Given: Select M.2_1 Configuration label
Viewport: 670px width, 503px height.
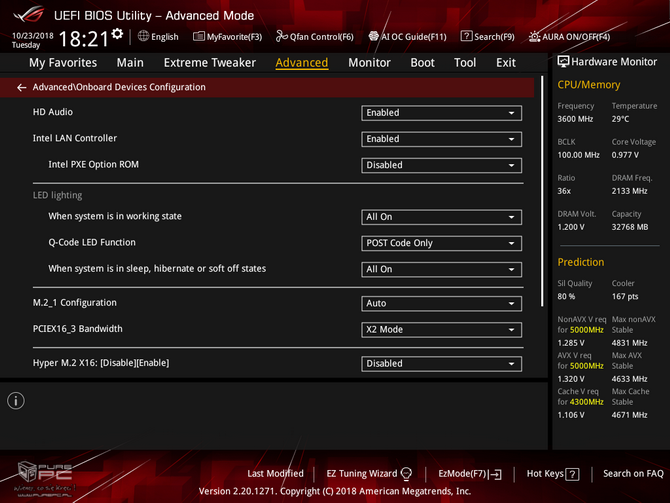Looking at the screenshot, I should click(x=75, y=303).
